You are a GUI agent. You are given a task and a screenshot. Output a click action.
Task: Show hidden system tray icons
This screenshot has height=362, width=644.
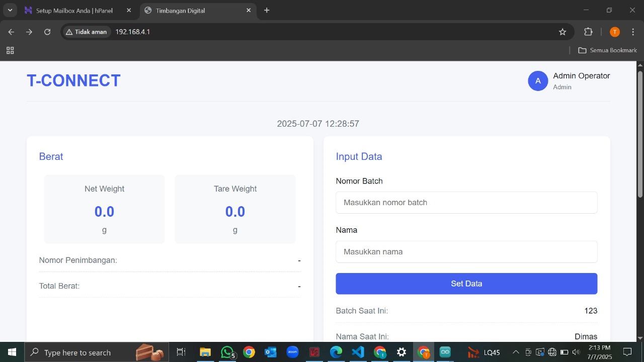click(515, 352)
